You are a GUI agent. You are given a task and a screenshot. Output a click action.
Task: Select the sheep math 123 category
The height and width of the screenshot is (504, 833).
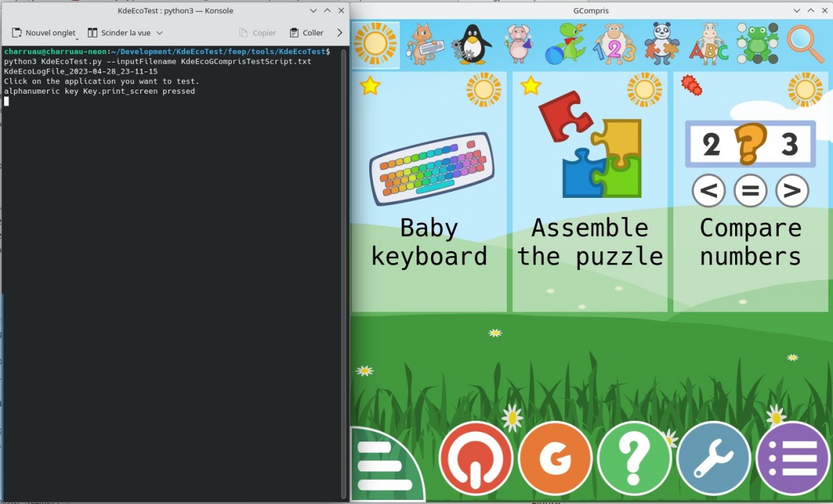(x=614, y=44)
